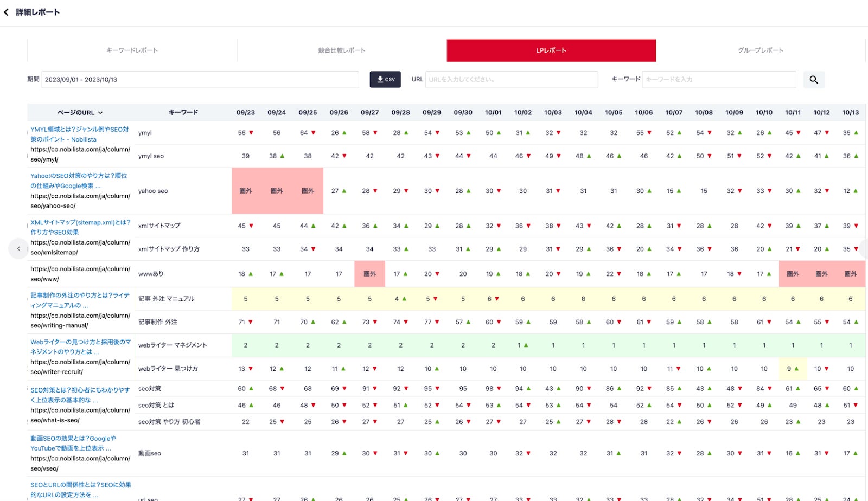868x501 pixels.
Task: Open the Webライターの見つけ方 page link
Action: point(80,347)
